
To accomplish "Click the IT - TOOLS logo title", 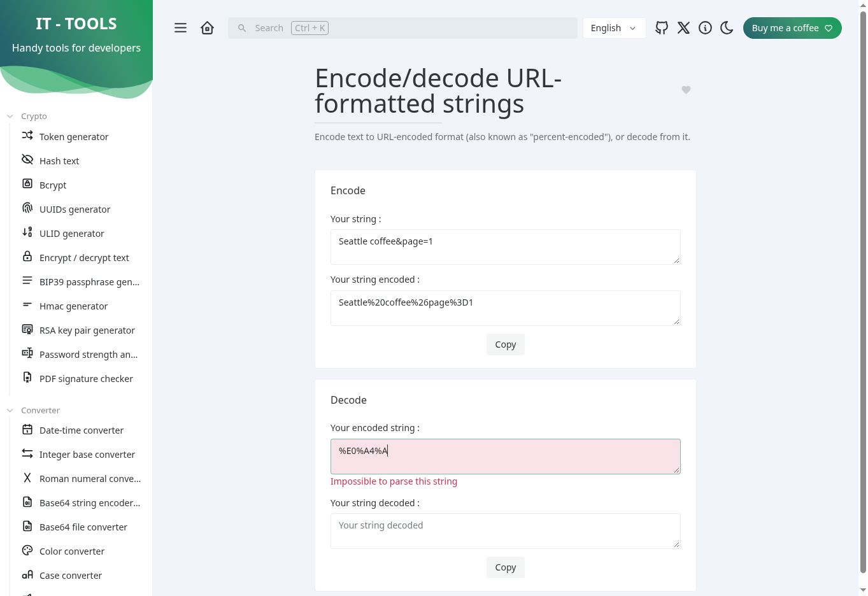I will [76, 24].
